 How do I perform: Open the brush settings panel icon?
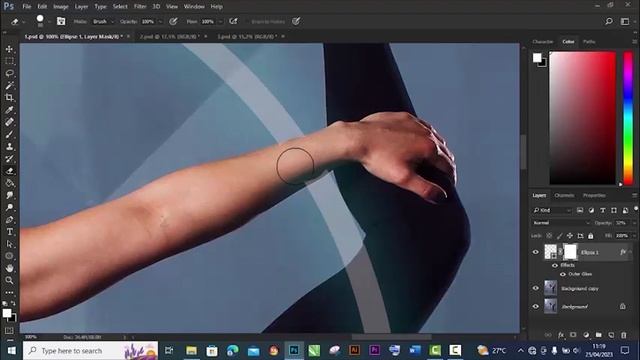pyautogui.click(x=61, y=21)
